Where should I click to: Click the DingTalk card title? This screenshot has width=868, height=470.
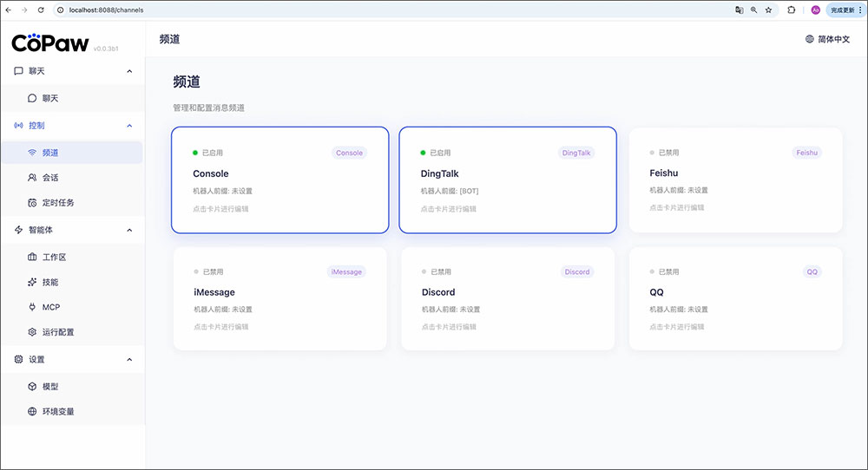click(x=439, y=173)
